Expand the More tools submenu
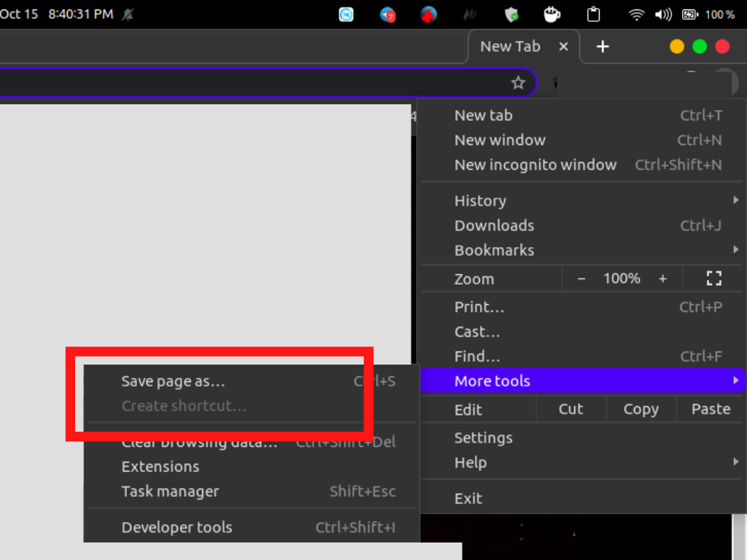Screen dimensions: 747x560 click(x=583, y=381)
